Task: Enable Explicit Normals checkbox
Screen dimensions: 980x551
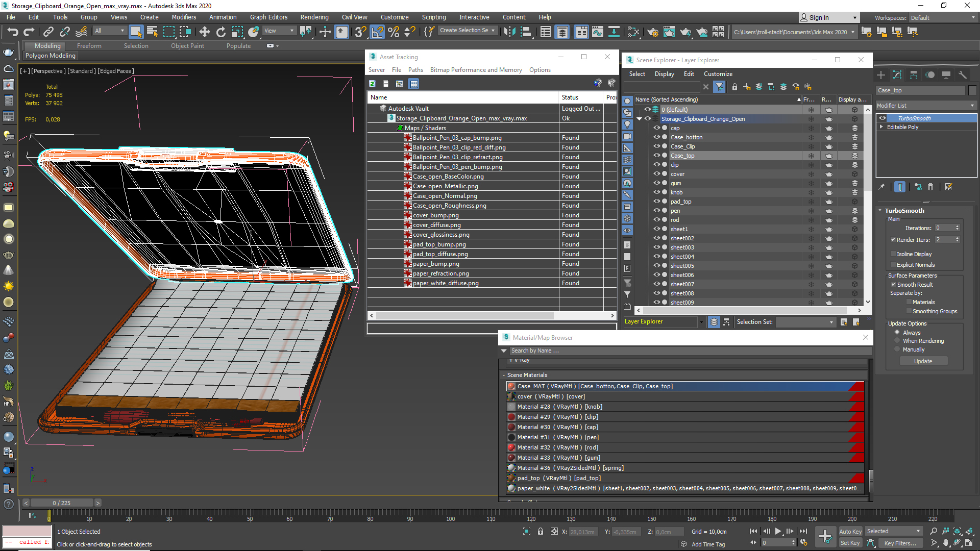Action: point(893,264)
